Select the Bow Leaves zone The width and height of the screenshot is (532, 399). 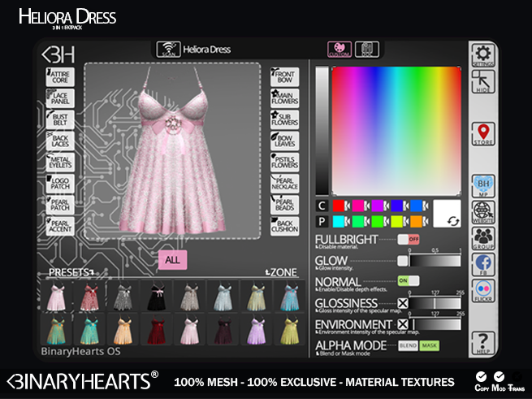tap(284, 141)
